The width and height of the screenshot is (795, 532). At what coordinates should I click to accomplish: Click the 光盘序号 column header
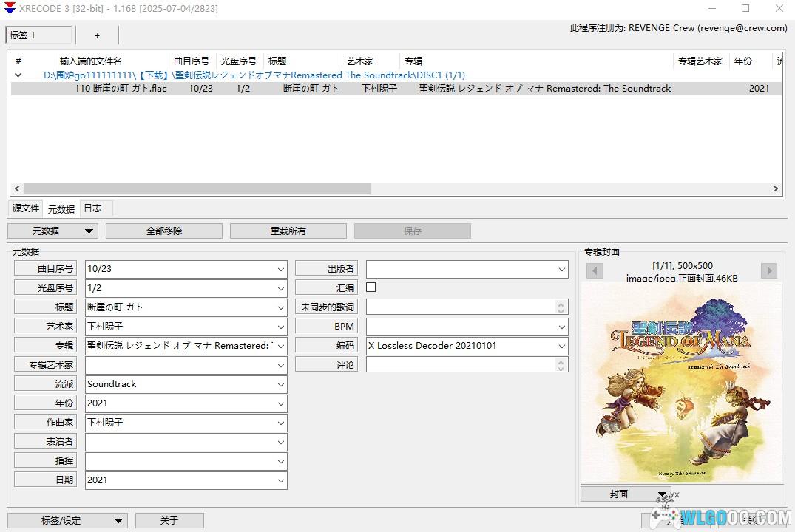tap(239, 61)
